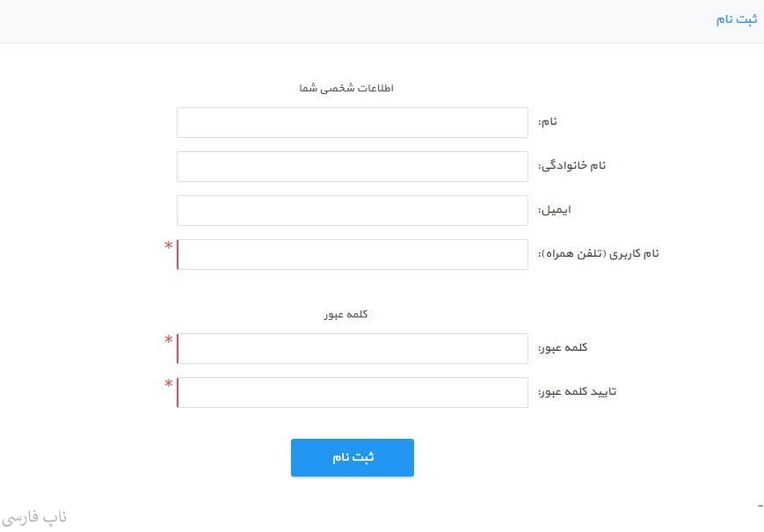Click the تایید کلمه عبور: label
The image size is (764, 532).
click(577, 392)
